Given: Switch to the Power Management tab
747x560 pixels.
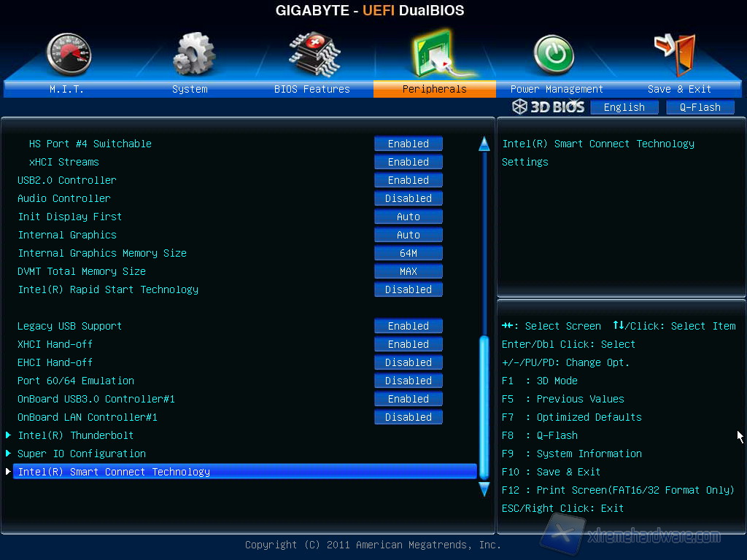Looking at the screenshot, I should [557, 89].
